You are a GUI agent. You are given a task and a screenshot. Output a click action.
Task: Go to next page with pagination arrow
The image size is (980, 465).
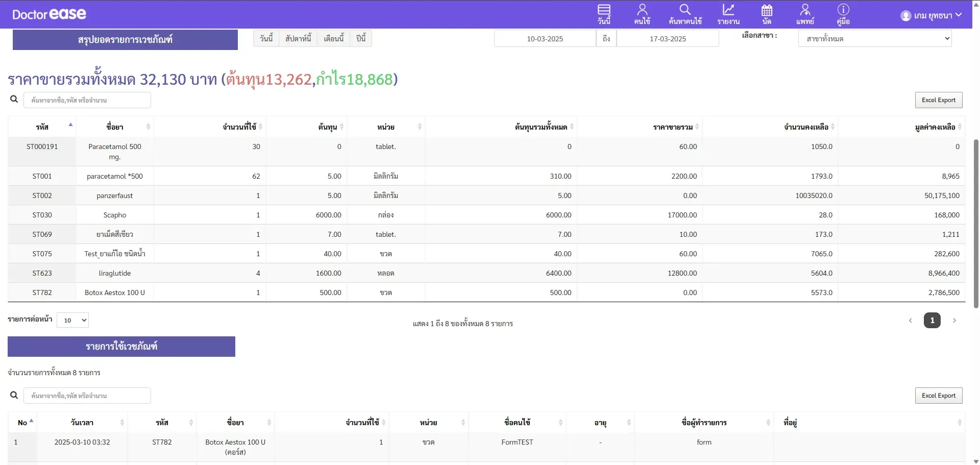pos(954,321)
